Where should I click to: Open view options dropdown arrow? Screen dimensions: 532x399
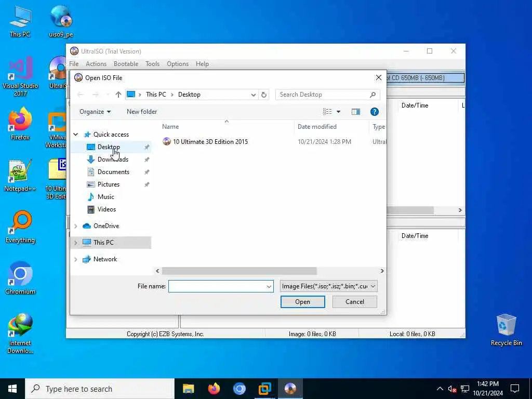tap(338, 112)
